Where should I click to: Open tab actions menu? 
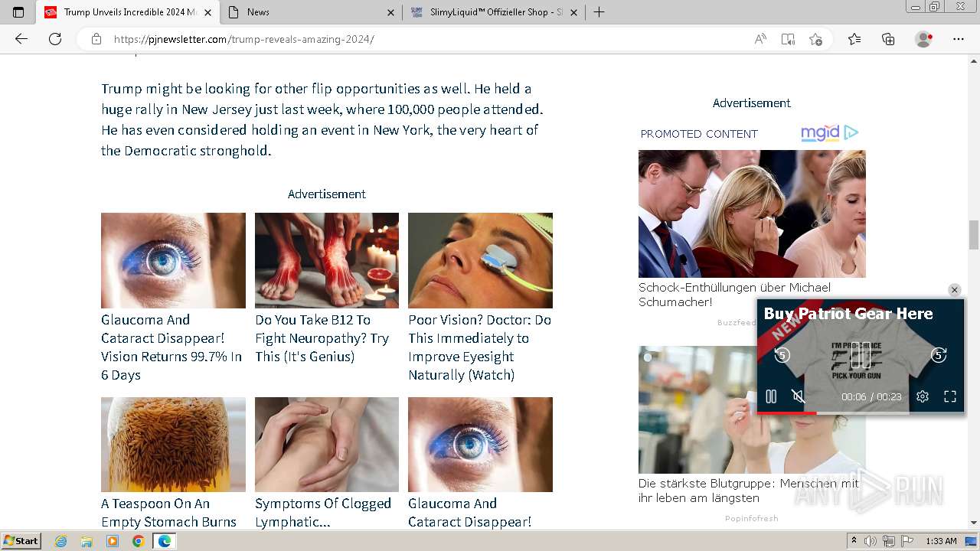18,12
